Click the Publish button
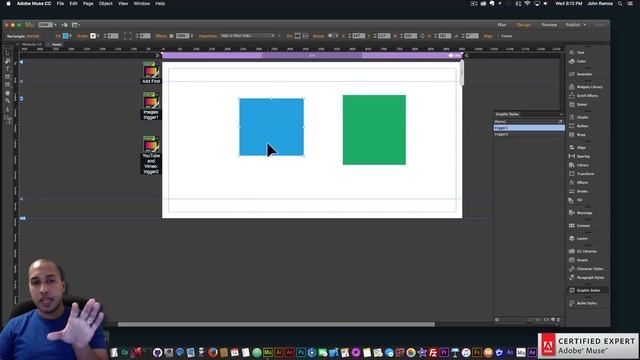The image size is (640, 360). click(x=573, y=25)
